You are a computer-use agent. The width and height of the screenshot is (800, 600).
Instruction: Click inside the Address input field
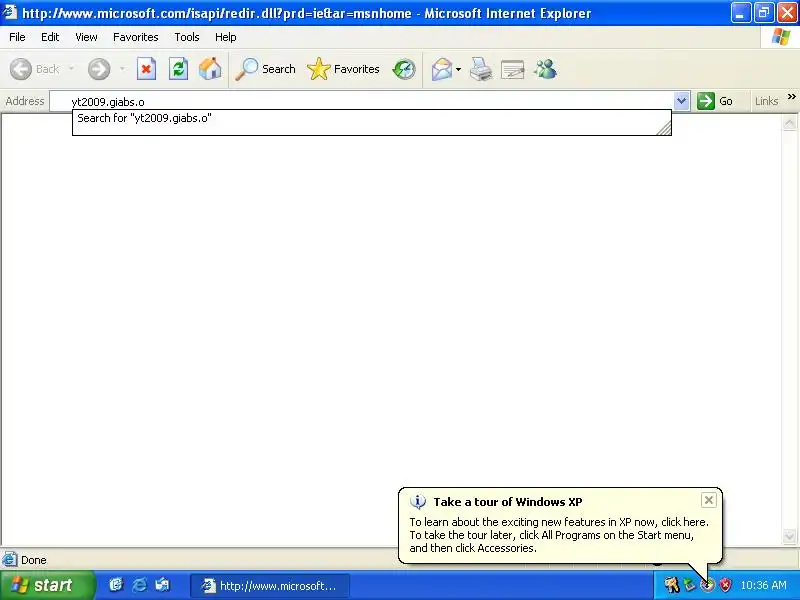[361, 102]
